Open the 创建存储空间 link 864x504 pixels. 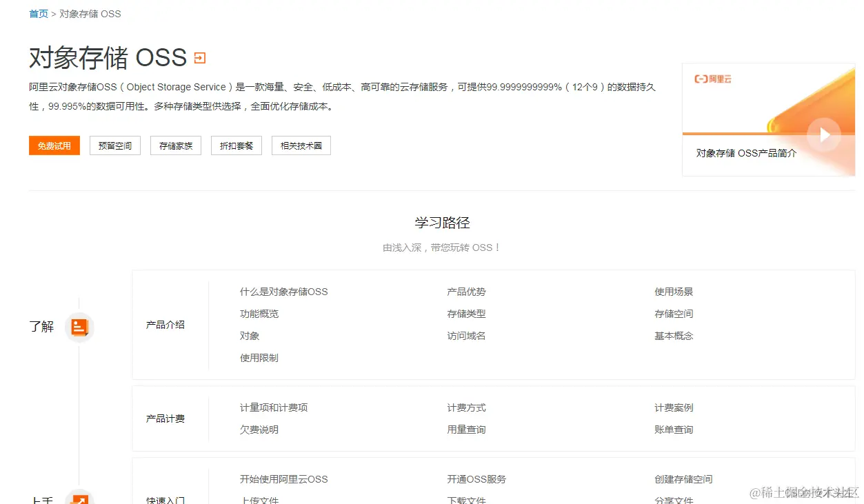click(x=683, y=479)
